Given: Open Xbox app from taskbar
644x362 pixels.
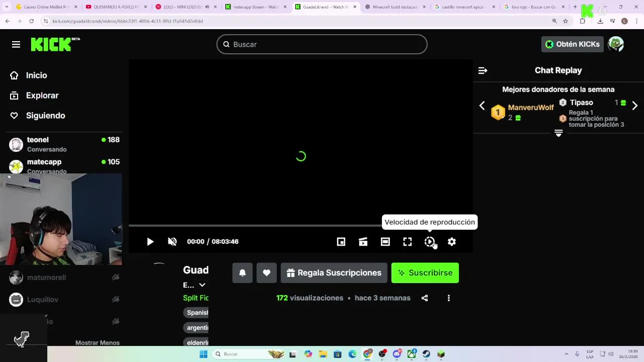Looking at the screenshot, I should coord(412,354).
